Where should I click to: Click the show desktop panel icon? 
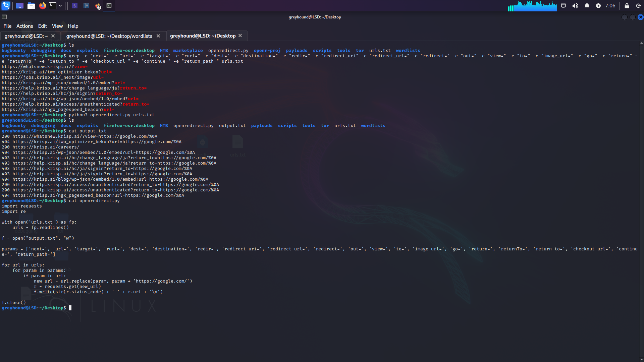click(20, 6)
